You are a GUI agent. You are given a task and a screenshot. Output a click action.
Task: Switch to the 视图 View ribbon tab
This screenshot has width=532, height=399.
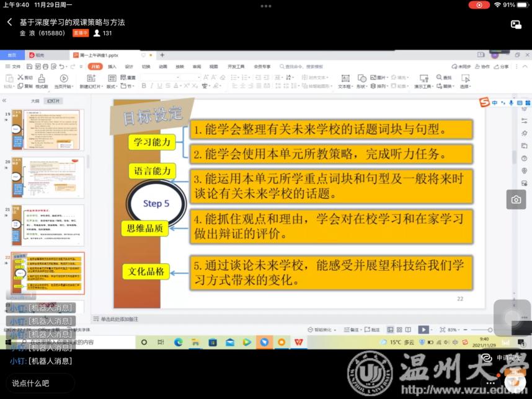pyautogui.click(x=213, y=66)
